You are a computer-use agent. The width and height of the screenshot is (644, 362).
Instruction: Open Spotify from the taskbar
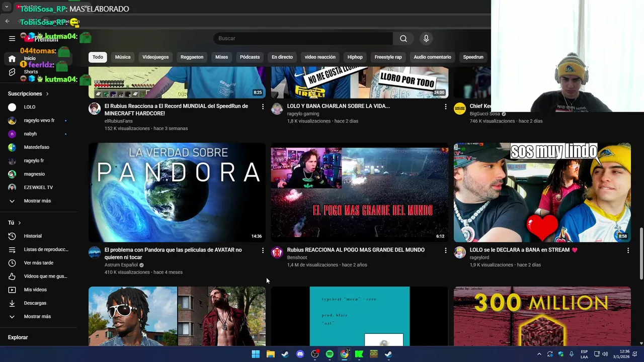pos(330,354)
